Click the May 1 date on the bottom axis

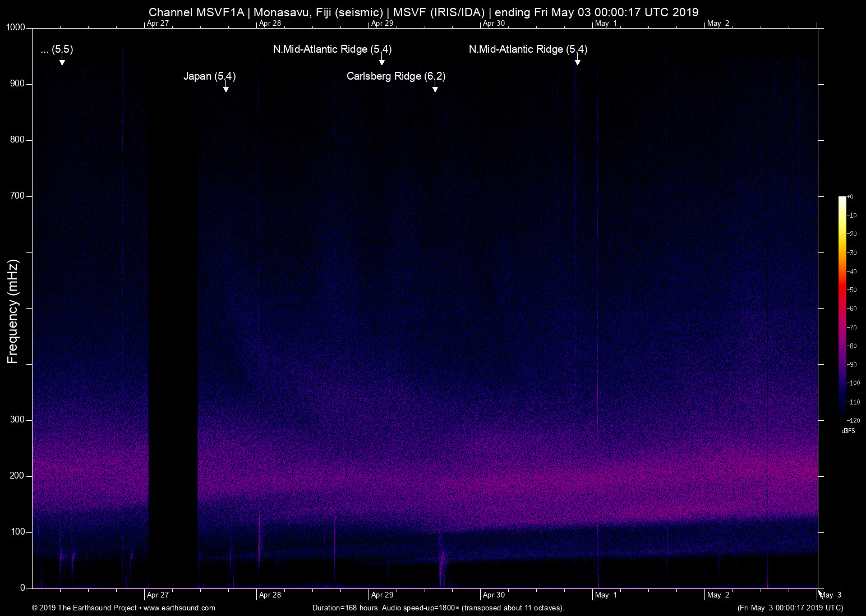point(606,595)
